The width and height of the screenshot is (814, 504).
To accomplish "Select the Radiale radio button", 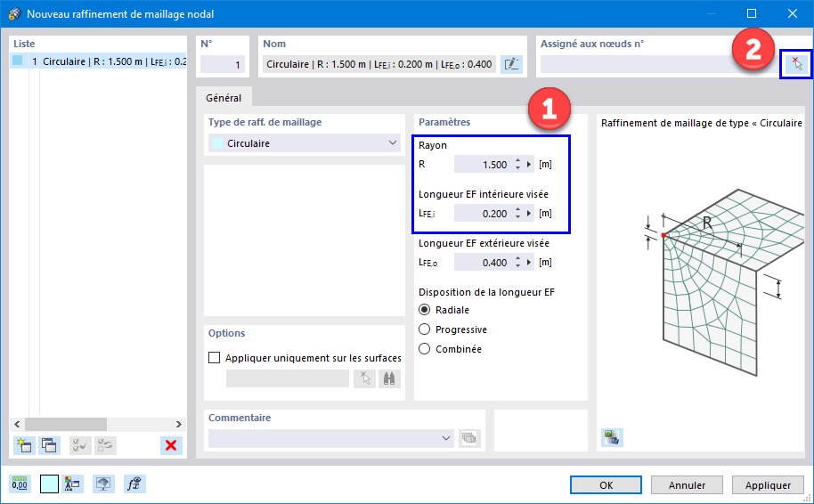I will [425, 310].
